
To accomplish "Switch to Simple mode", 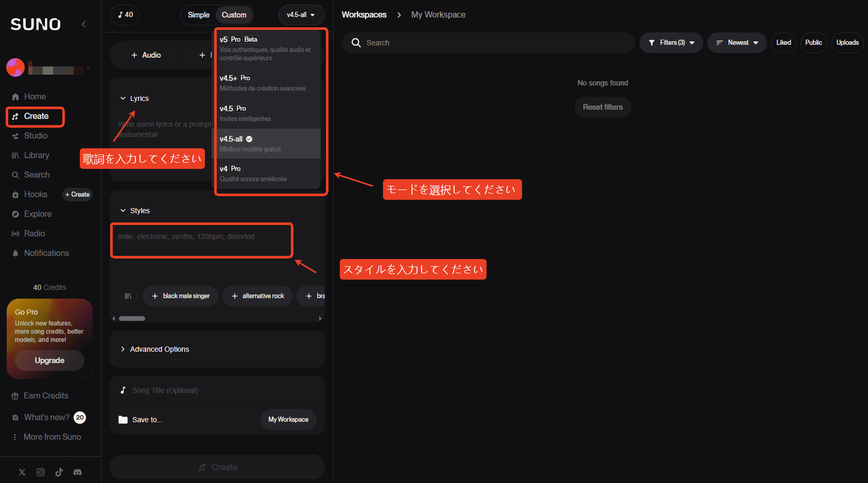I will point(198,15).
